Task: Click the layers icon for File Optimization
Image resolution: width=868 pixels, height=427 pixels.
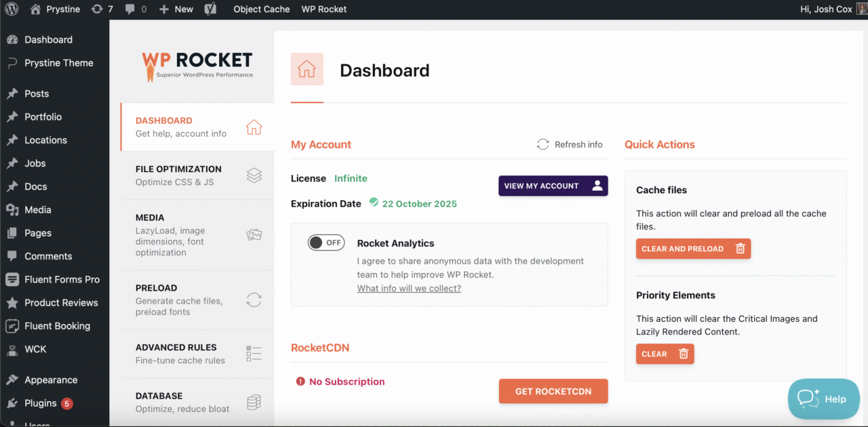Action: click(254, 176)
